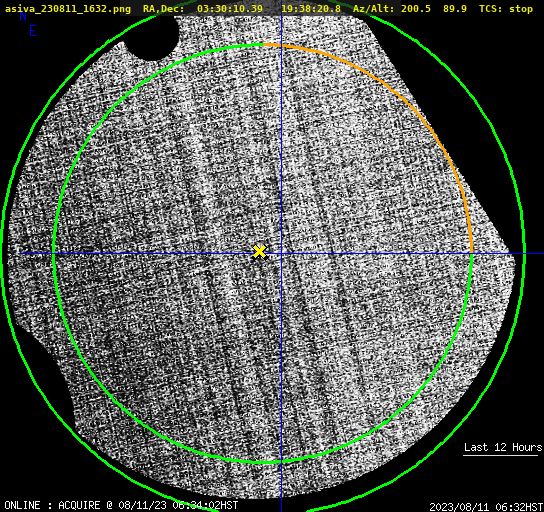Click the RA,Dec: label in header
544x512 pixels.
click(x=163, y=9)
